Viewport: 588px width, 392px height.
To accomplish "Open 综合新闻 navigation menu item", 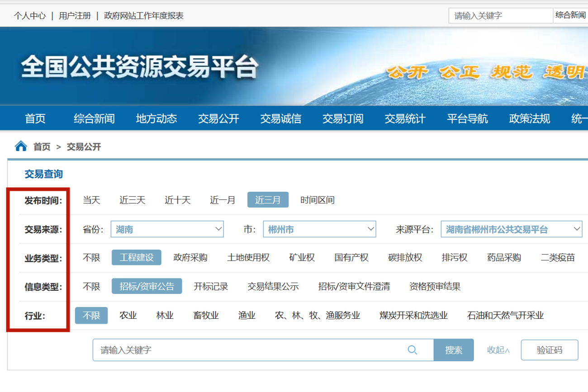I will (94, 118).
